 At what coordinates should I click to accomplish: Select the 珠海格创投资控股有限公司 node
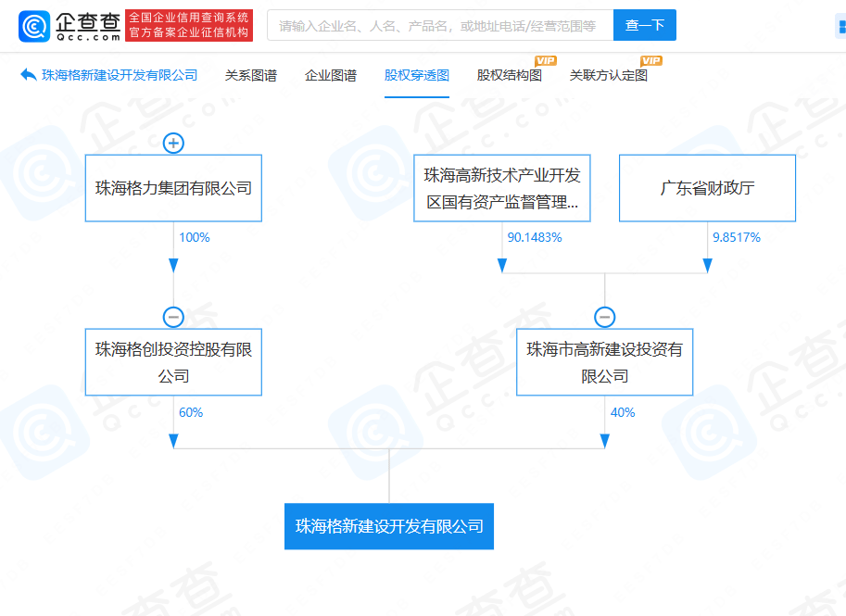pos(173,362)
